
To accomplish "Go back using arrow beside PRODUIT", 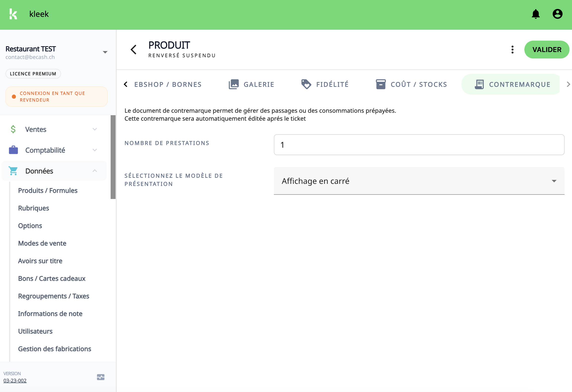I will point(134,50).
